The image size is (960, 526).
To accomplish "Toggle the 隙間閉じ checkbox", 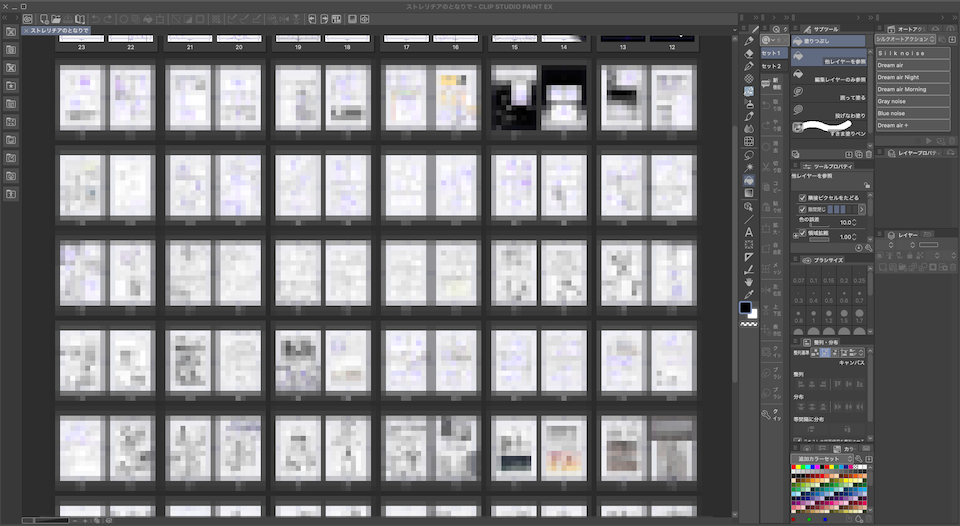I will pyautogui.click(x=803, y=209).
